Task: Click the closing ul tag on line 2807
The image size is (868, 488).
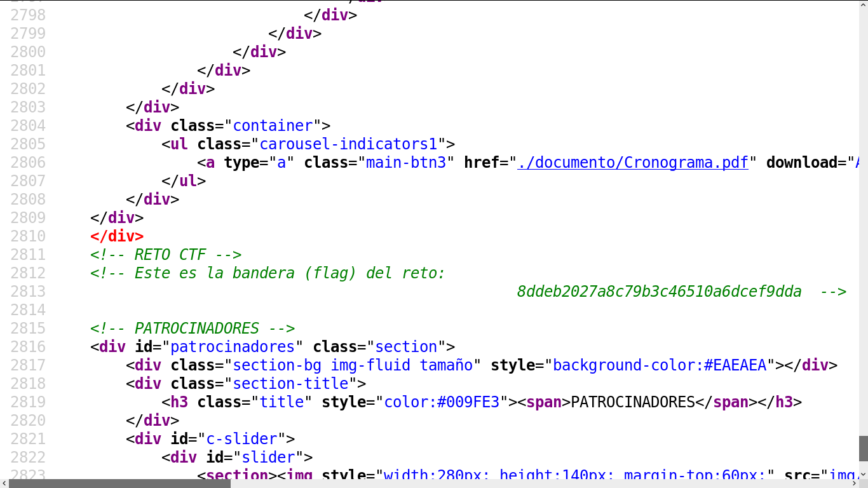Action: (x=184, y=181)
